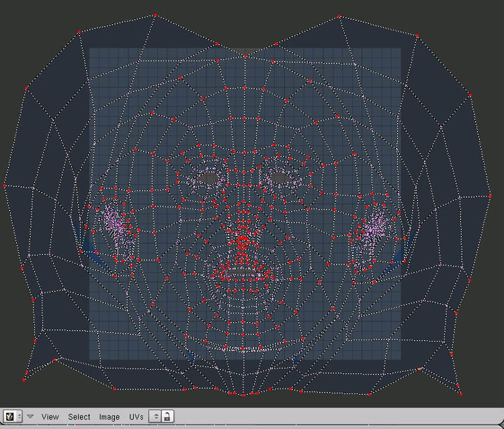This screenshot has height=429, width=504.
Task: Toggle the padlock icon in the header
Action: [167, 417]
